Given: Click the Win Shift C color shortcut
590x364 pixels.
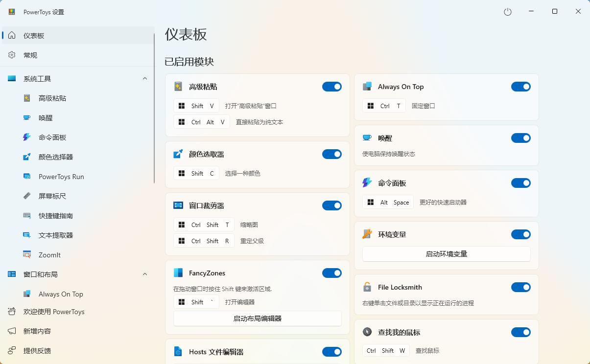Looking at the screenshot, I should click(x=196, y=173).
